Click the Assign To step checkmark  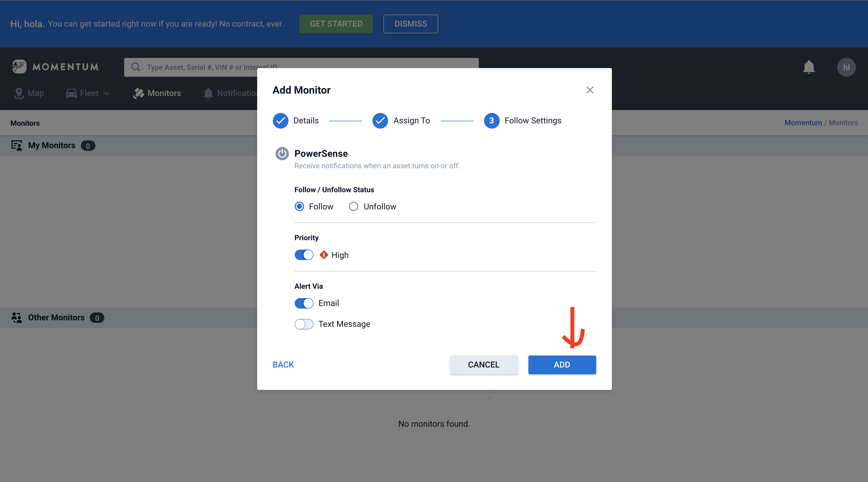pyautogui.click(x=380, y=121)
